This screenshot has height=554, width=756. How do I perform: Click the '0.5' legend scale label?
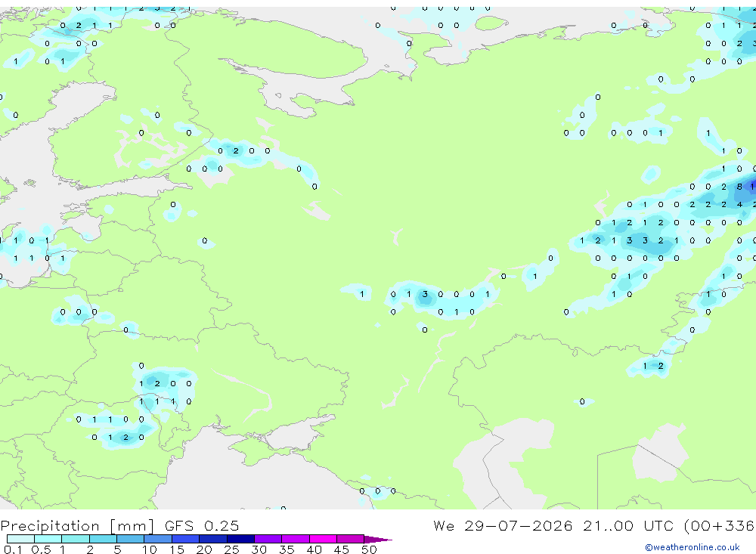pos(41,549)
